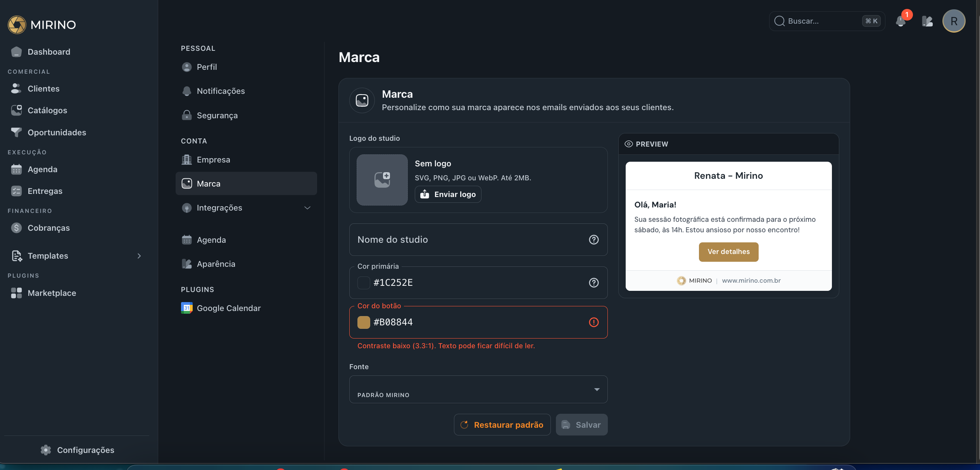The width and height of the screenshot is (980, 470).
Task: Click the Notificações bell icon in settings menu
Action: [187, 91]
